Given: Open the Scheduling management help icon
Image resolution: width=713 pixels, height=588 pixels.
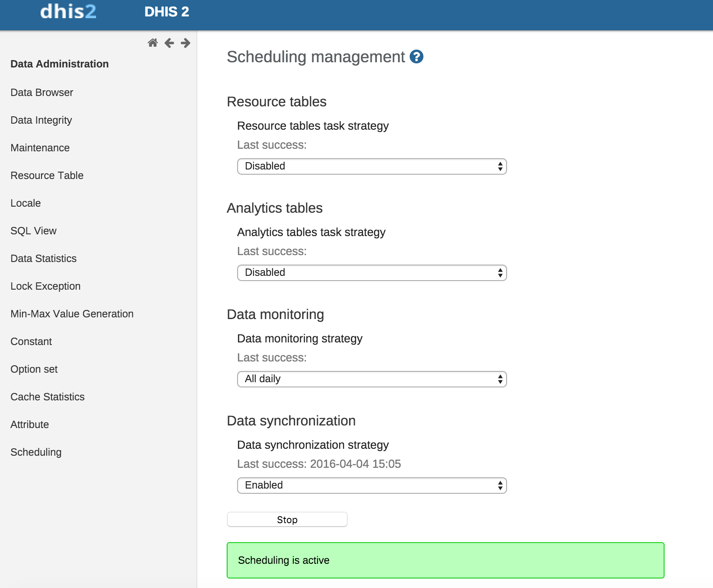Looking at the screenshot, I should coord(416,57).
